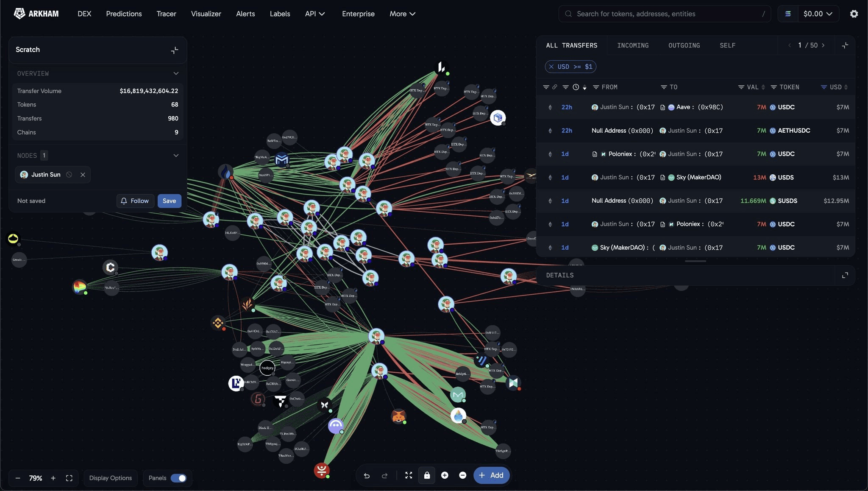The width and height of the screenshot is (868, 491).
Task: Toggle the Panels switch
Action: click(178, 478)
